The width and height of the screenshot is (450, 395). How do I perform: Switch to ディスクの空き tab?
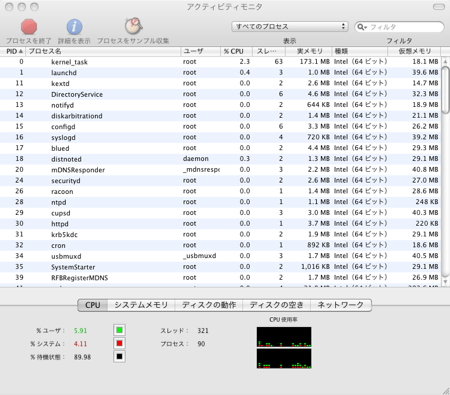tap(277, 305)
